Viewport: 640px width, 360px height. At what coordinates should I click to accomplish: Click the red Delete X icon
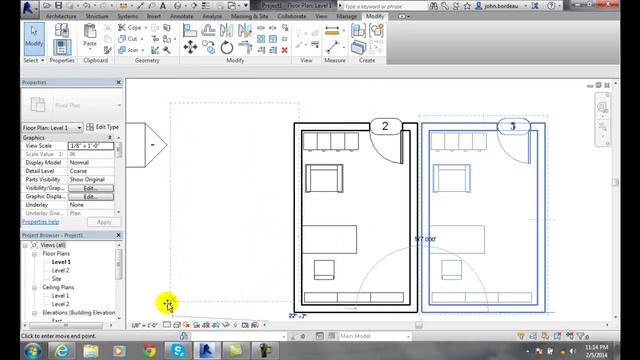click(x=284, y=50)
